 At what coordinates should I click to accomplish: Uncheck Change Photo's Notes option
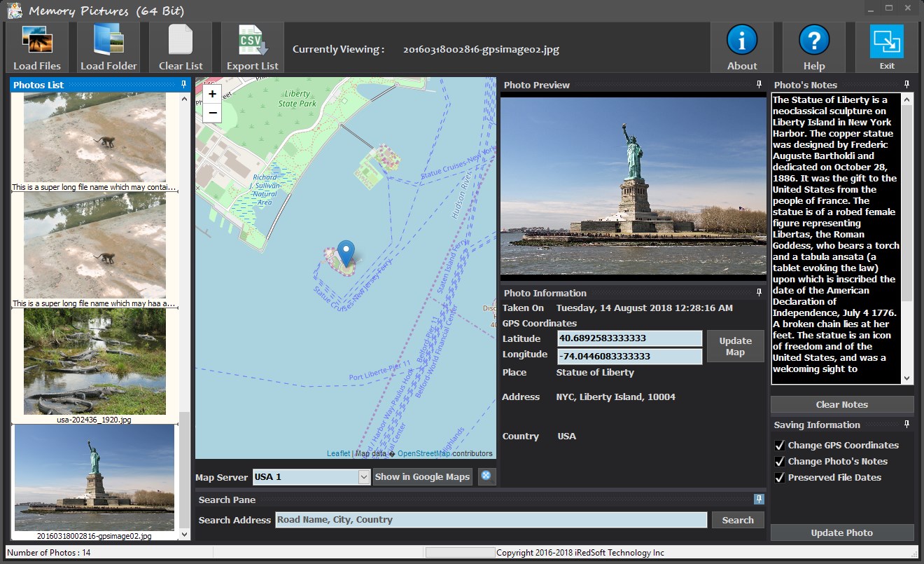[x=780, y=462]
